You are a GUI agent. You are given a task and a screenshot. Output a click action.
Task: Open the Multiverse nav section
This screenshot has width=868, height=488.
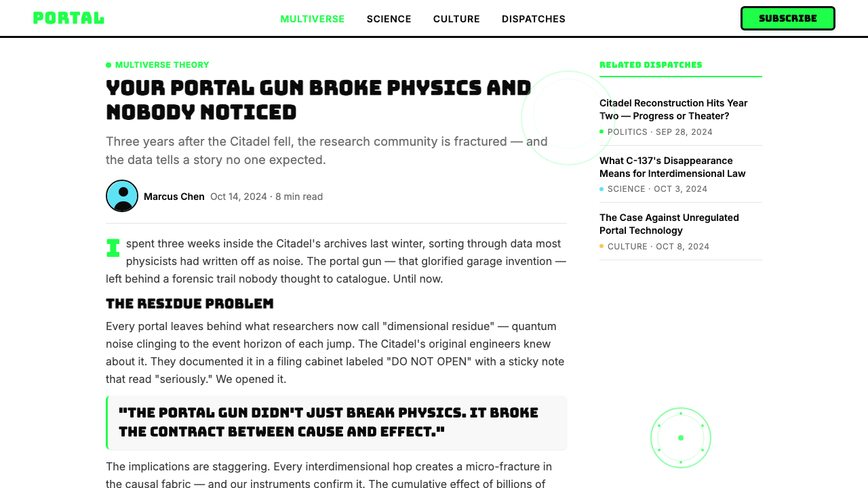313,19
